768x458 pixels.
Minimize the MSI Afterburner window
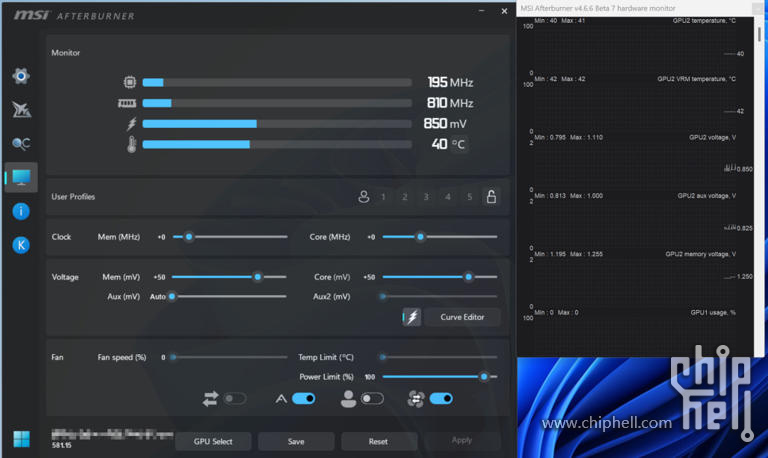[481, 11]
